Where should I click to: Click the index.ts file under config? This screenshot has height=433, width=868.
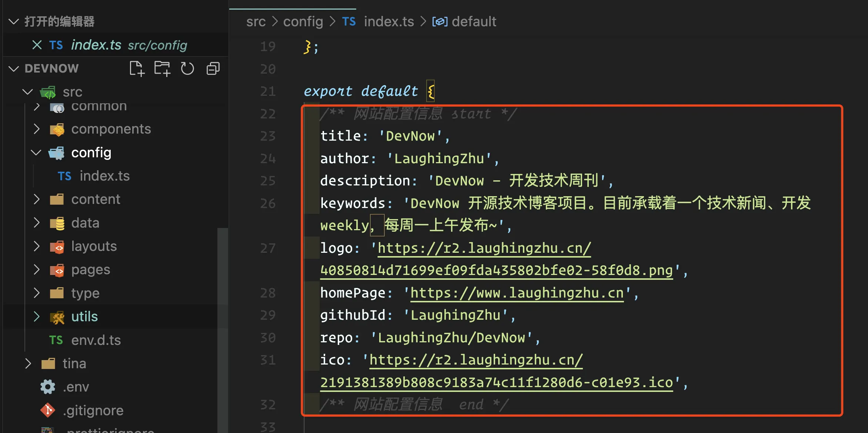tap(104, 176)
